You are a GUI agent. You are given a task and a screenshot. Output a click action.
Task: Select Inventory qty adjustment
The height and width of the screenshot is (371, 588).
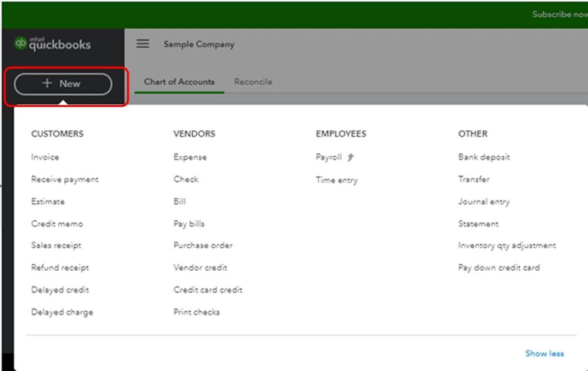(x=507, y=245)
